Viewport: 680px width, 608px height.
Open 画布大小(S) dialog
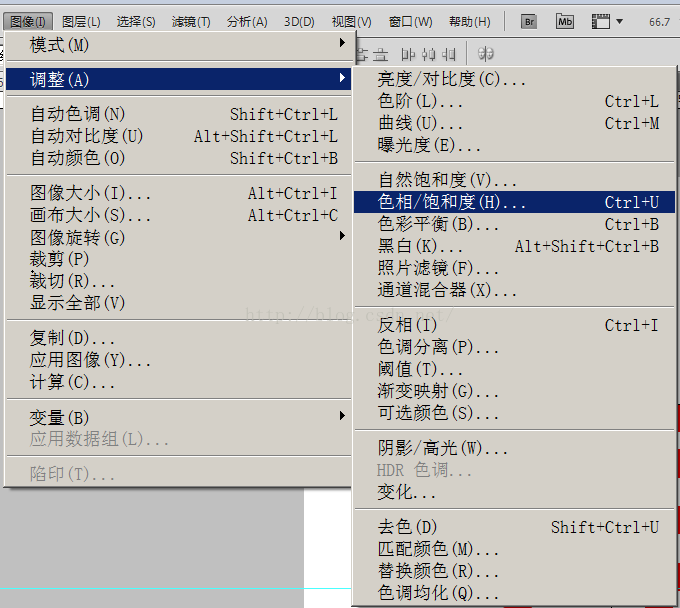(179, 215)
